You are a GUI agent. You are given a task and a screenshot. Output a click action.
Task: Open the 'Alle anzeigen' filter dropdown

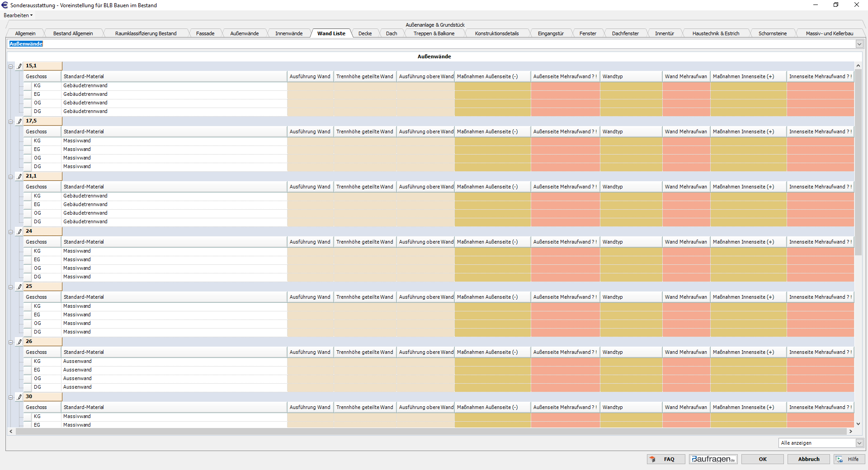tap(859, 443)
